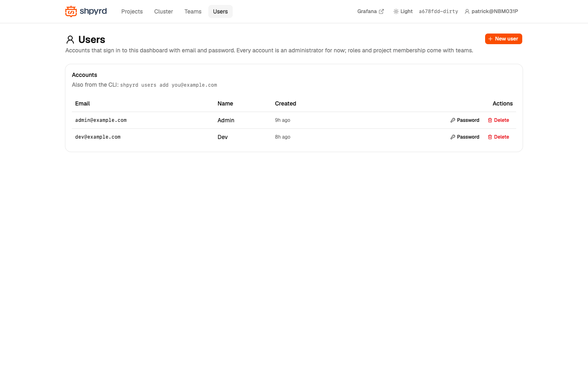Select the dev@example.com email cell

tap(98, 137)
